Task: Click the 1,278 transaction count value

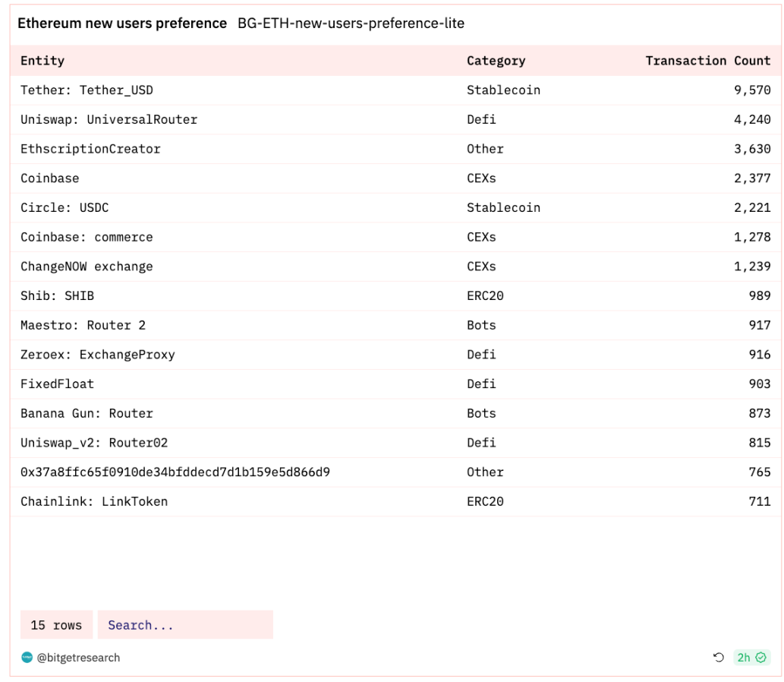Action: tap(752, 237)
